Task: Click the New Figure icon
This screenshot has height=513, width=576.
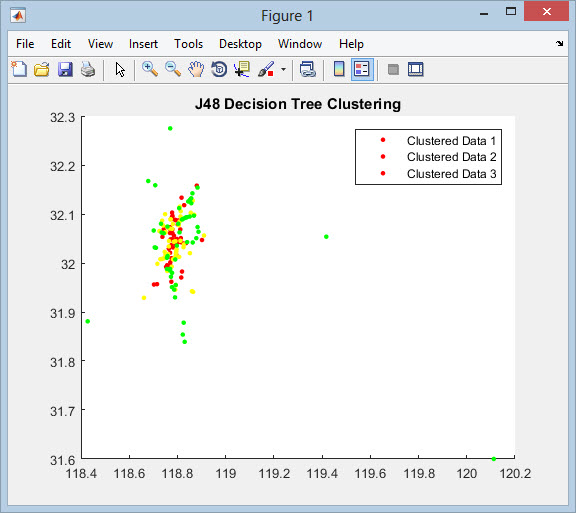Action: (x=19, y=69)
